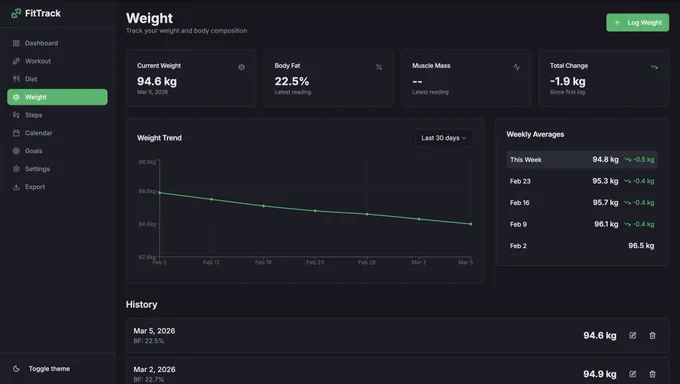Click the Dashboard grid icon
Screen dimensions: 680x384
16,43
